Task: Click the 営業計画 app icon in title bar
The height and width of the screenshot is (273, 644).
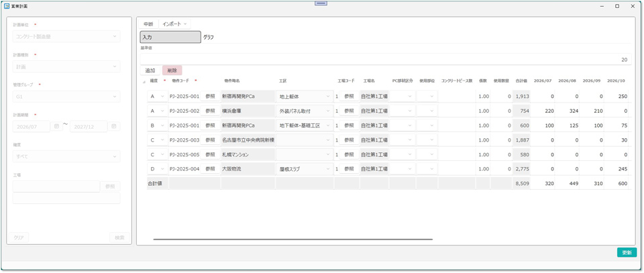Action: click(x=6, y=6)
